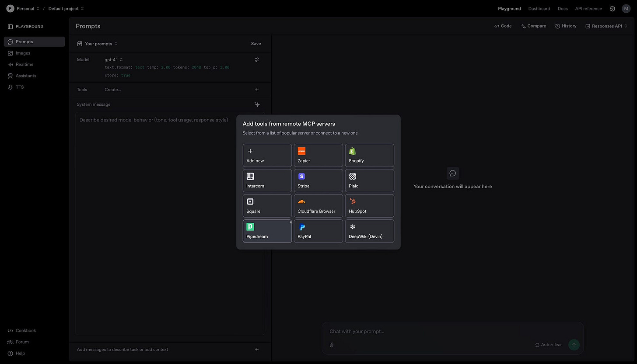Click the Images sidebar icon
Image resolution: width=637 pixels, height=364 pixels.
pyautogui.click(x=10, y=53)
